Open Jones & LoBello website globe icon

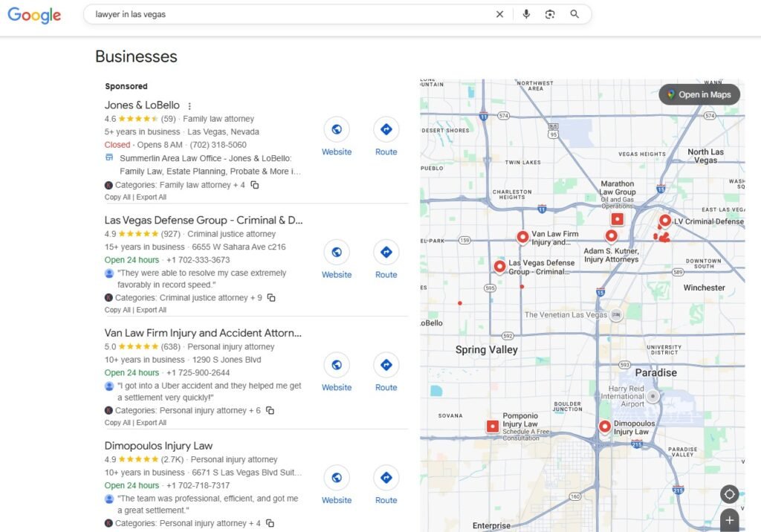point(337,129)
